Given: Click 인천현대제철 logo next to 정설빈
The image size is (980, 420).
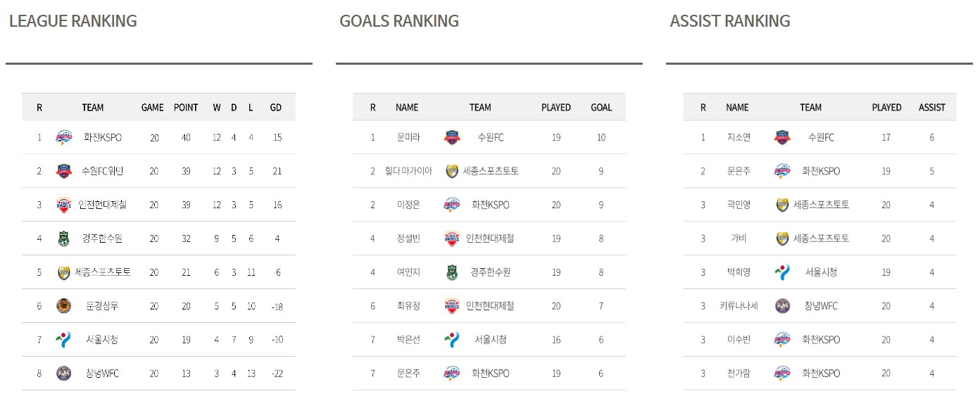Looking at the screenshot, I should [x=452, y=238].
